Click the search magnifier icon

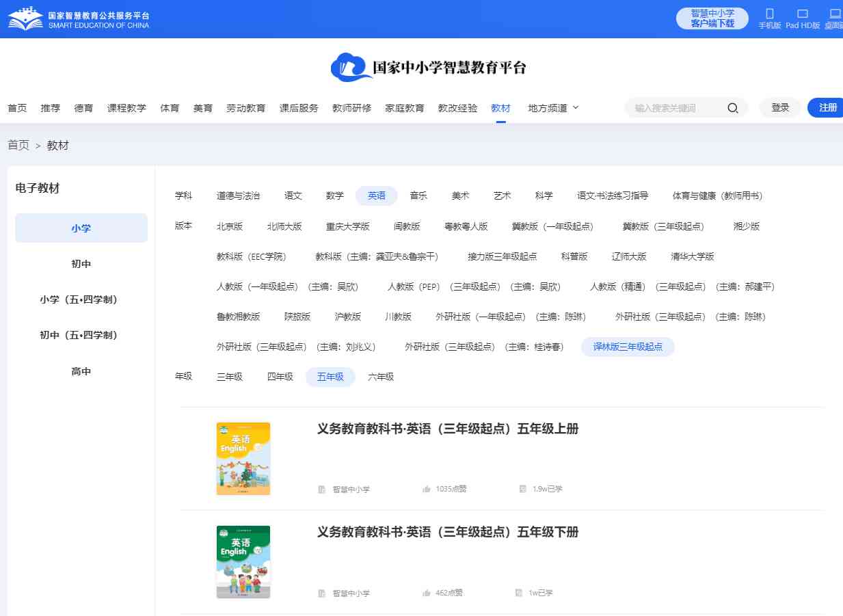pyautogui.click(x=732, y=108)
